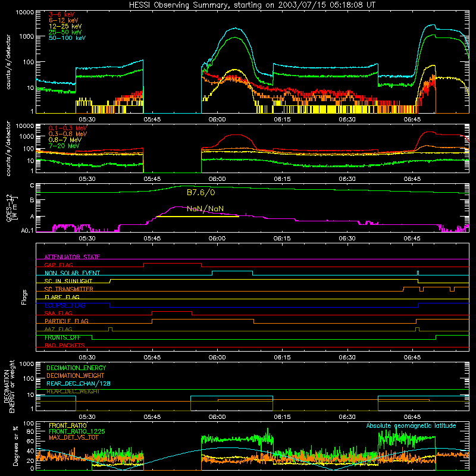This screenshot has height=476, width=476.
Task: Select the NON_SOLAR_EVENT flag label
Action: click(72, 273)
